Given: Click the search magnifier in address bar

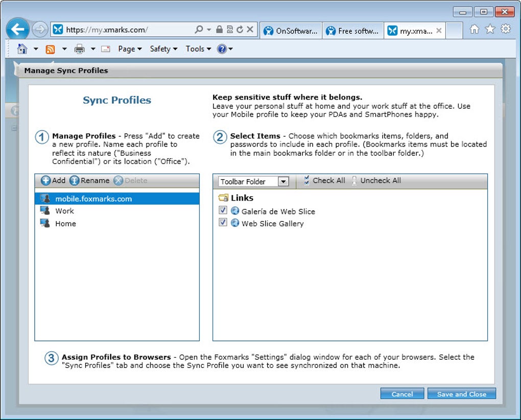Looking at the screenshot, I should pyautogui.click(x=198, y=30).
